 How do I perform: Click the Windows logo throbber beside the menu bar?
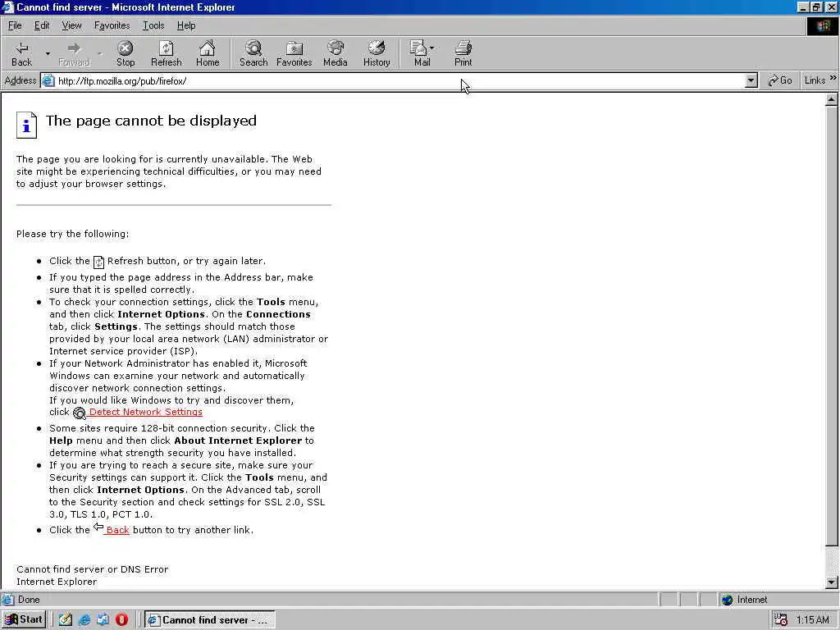tap(822, 25)
